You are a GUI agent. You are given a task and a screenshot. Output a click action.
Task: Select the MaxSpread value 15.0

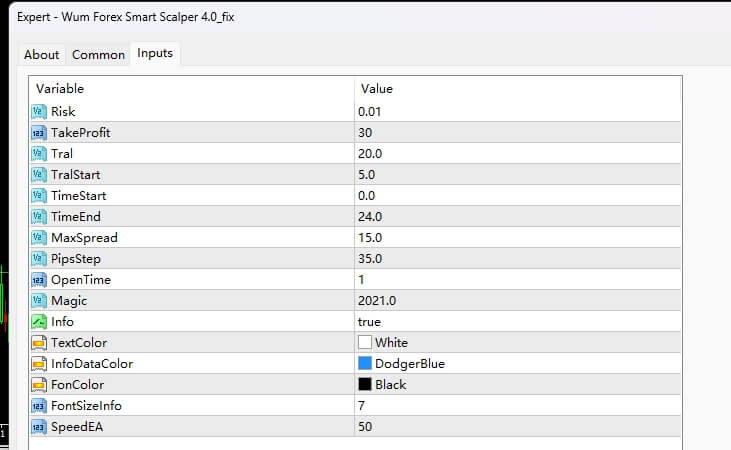pos(370,237)
